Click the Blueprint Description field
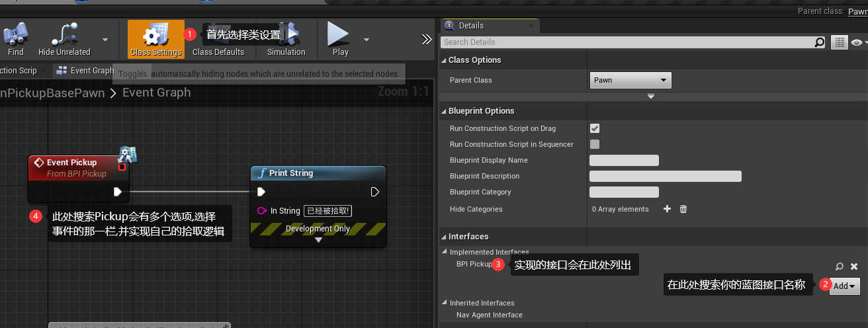Screen dimensions: 868x328 (666, 176)
